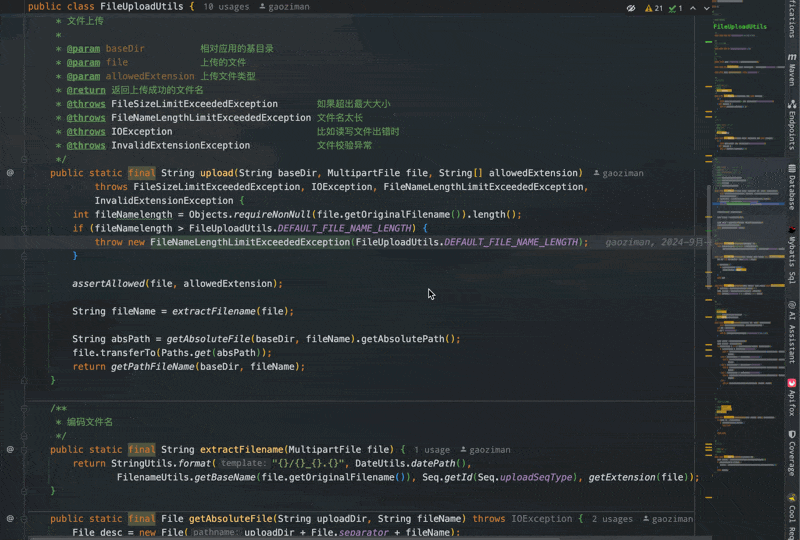Open the Database tool window
This screenshot has height=540, width=800.
pos(791,187)
